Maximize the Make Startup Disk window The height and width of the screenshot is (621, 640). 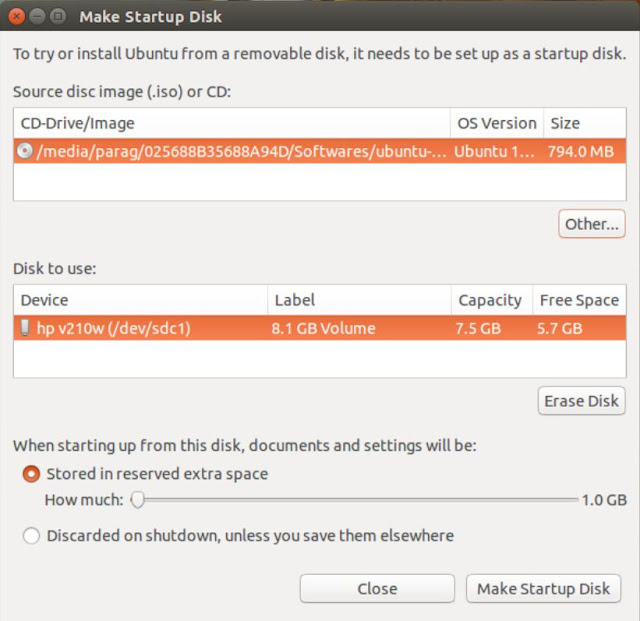[58, 16]
